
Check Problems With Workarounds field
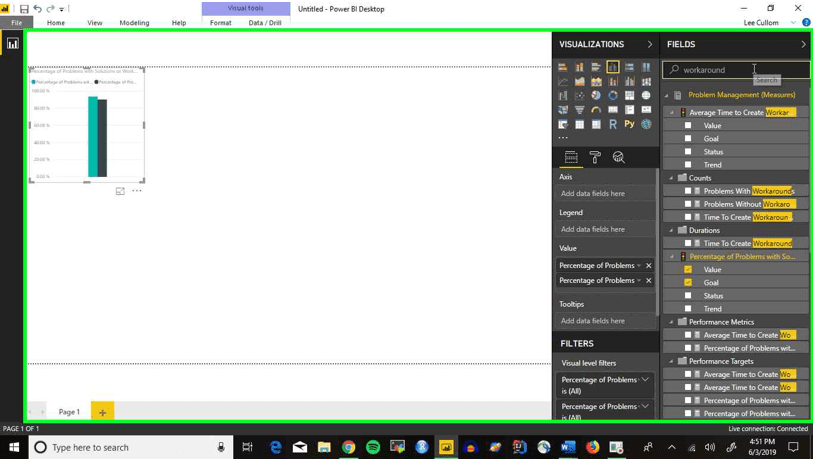click(688, 191)
